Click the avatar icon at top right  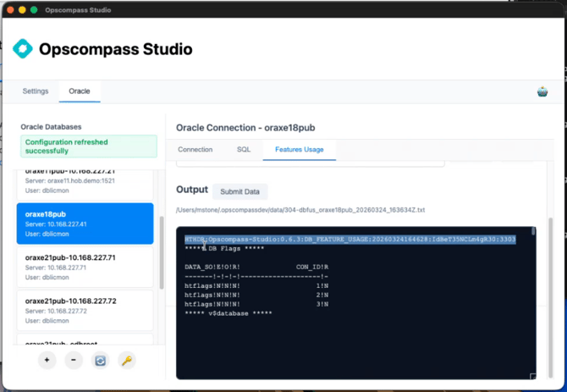click(542, 91)
